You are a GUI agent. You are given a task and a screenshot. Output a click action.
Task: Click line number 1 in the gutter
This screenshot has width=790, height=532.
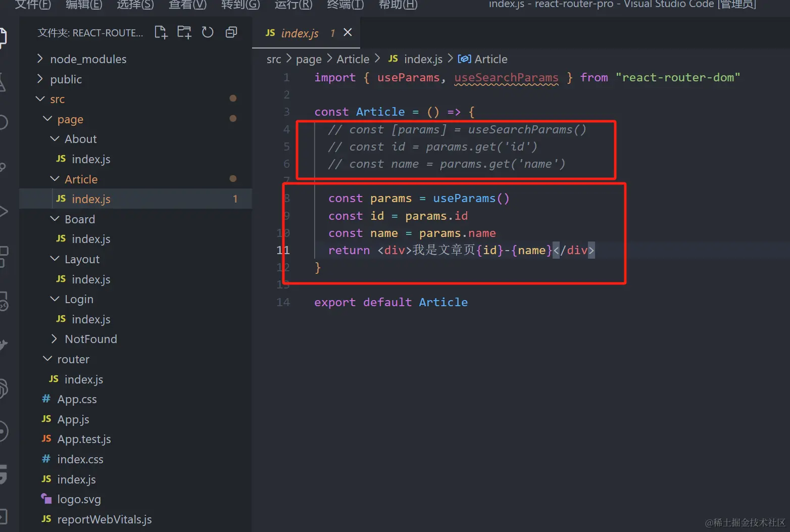point(286,77)
